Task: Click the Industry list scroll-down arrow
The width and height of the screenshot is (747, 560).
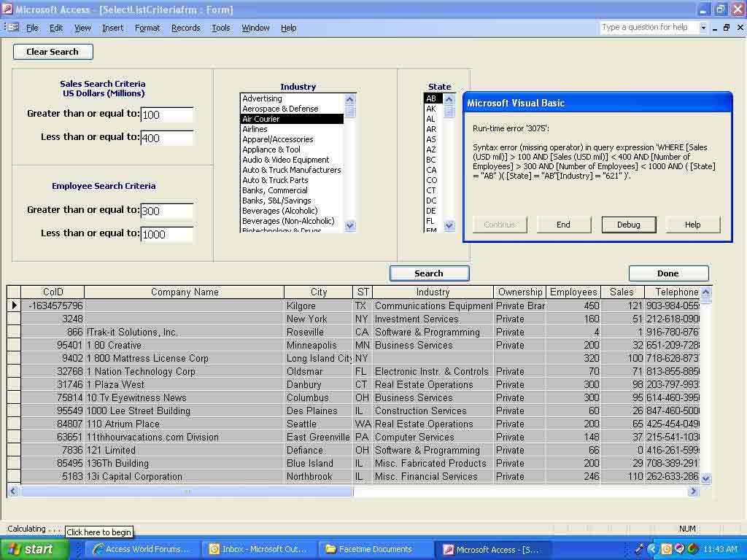Action: [x=349, y=226]
